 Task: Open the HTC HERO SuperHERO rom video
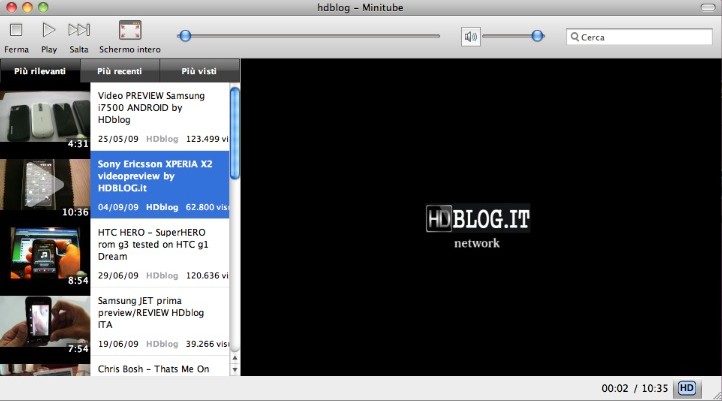pyautogui.click(x=160, y=254)
